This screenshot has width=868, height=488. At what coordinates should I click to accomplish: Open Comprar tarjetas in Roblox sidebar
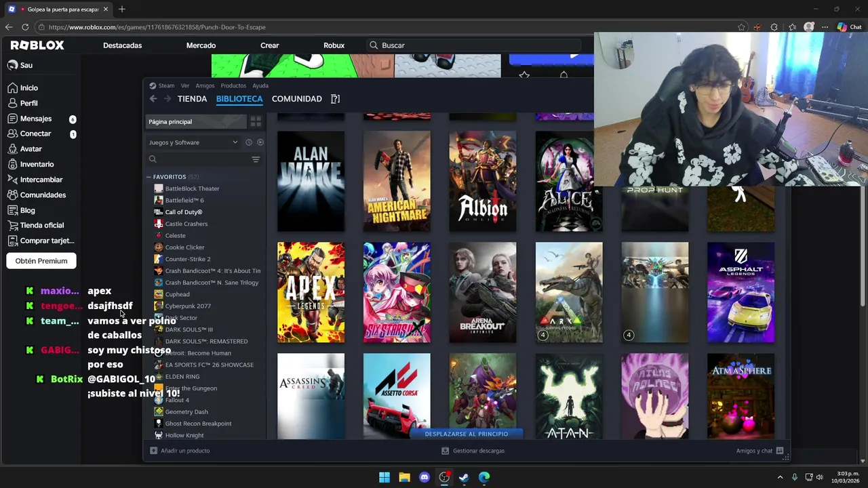tap(41, 241)
